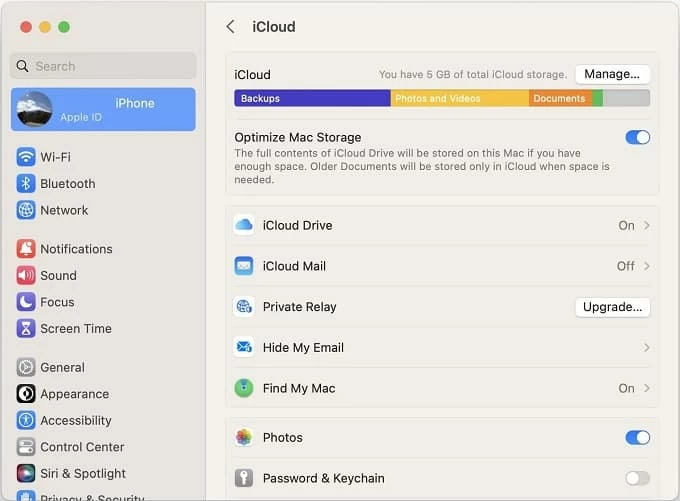Expand Find My Mac chevron

(647, 388)
